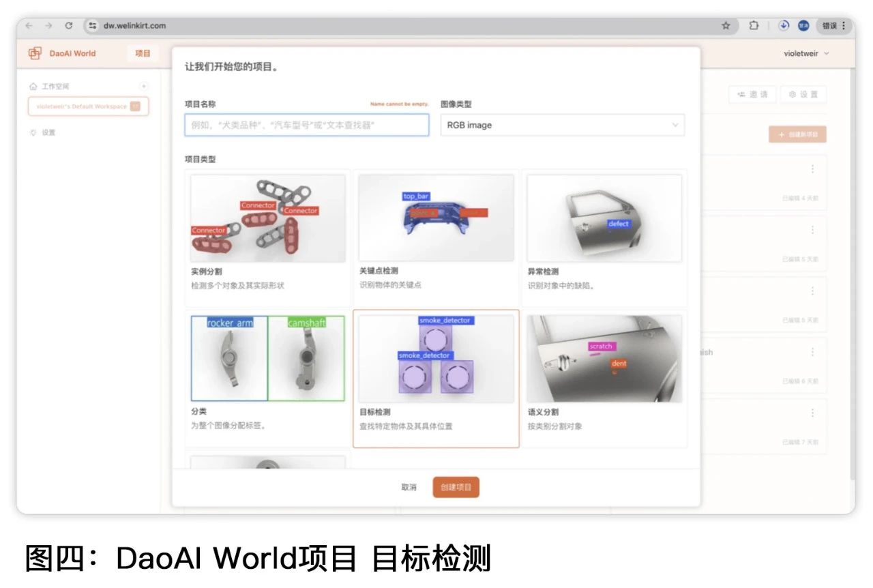Screen dimensions: 873x588
Task: Click the blue browser profile avatar
Action: click(x=803, y=26)
